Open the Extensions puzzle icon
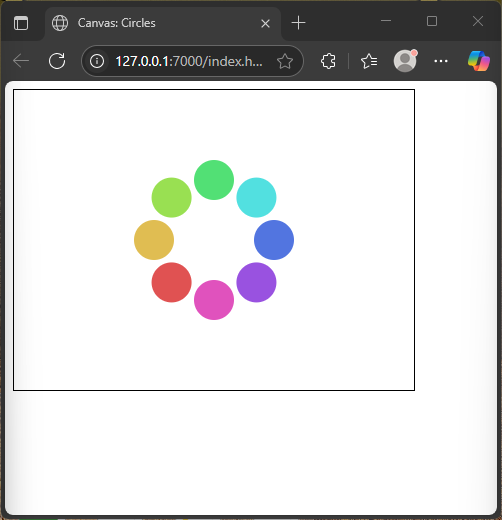Screen dimensions: 502x520 [x=328, y=61]
